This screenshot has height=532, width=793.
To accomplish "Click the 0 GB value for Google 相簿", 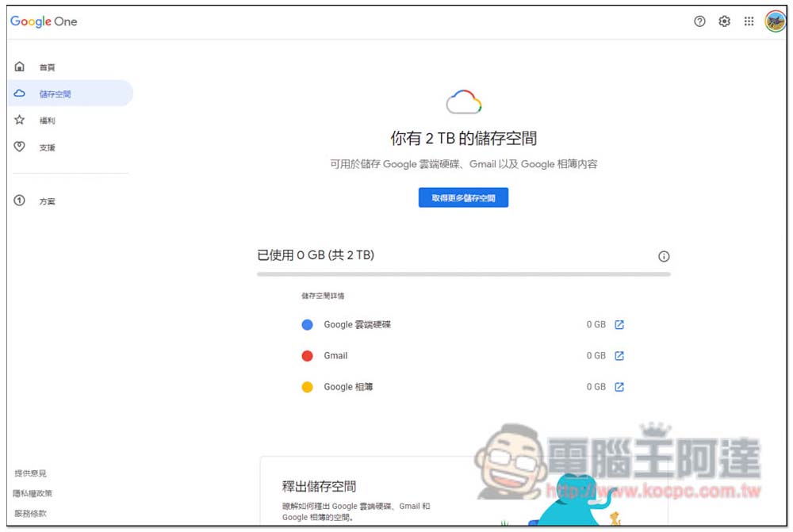I will click(596, 387).
